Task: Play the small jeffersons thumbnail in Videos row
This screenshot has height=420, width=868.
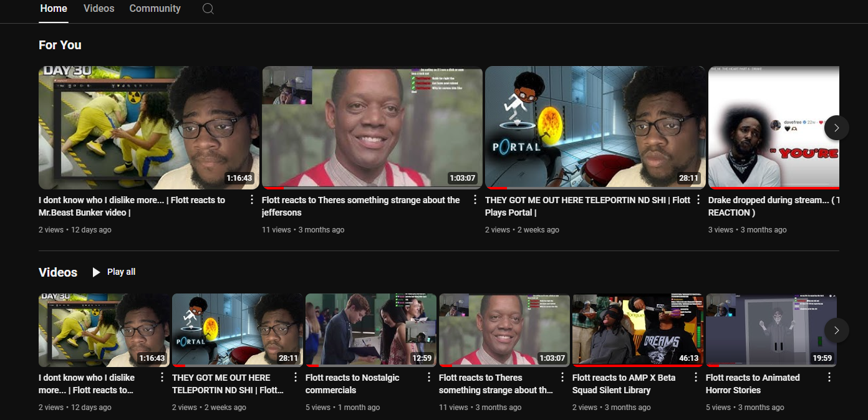Action: tap(504, 330)
